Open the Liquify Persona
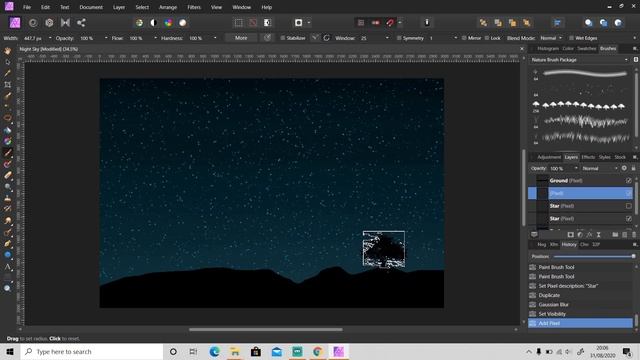 coord(33,23)
